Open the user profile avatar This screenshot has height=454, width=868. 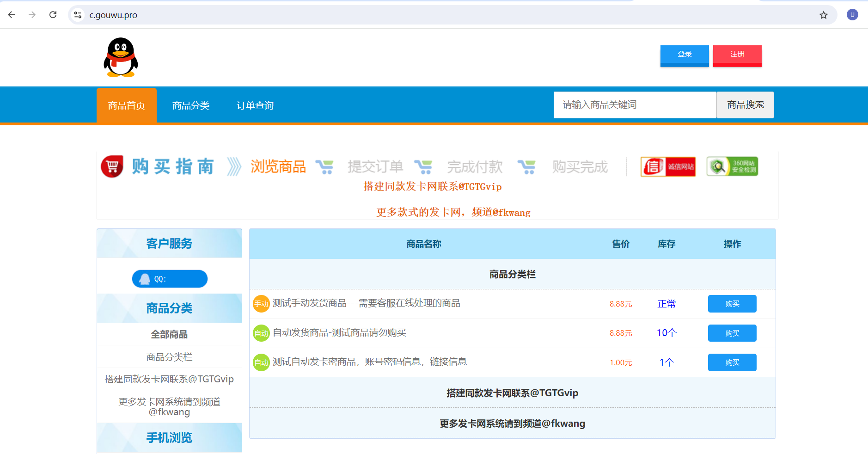click(852, 15)
